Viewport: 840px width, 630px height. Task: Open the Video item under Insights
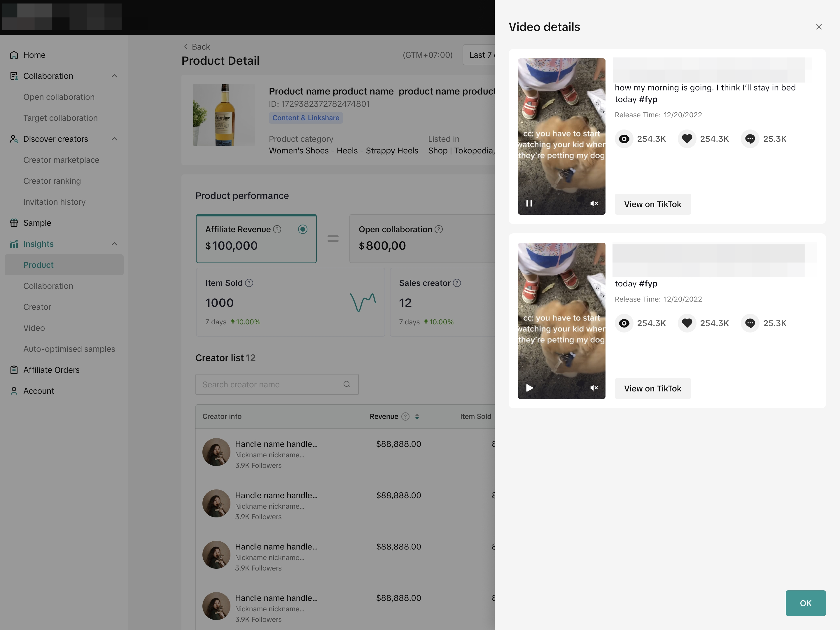[34, 328]
